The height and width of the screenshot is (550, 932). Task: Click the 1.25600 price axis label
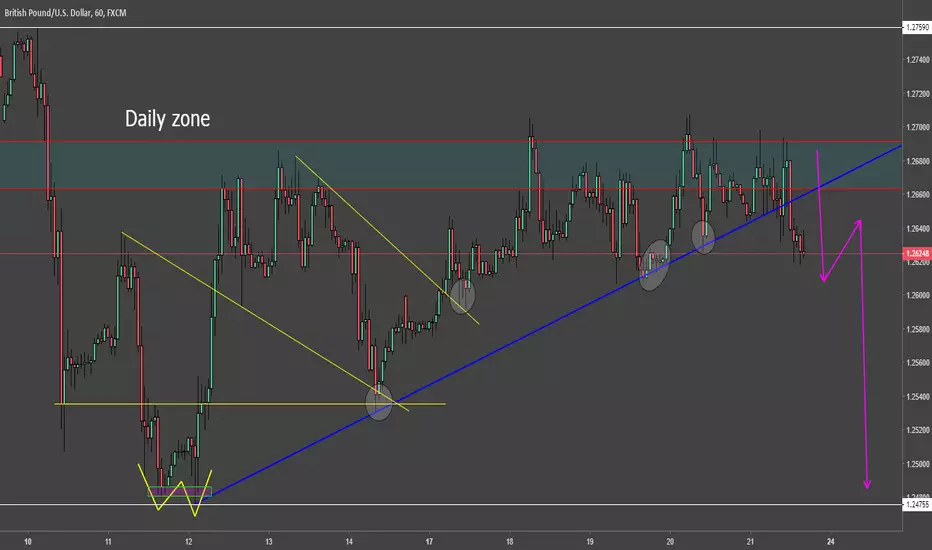coord(918,363)
